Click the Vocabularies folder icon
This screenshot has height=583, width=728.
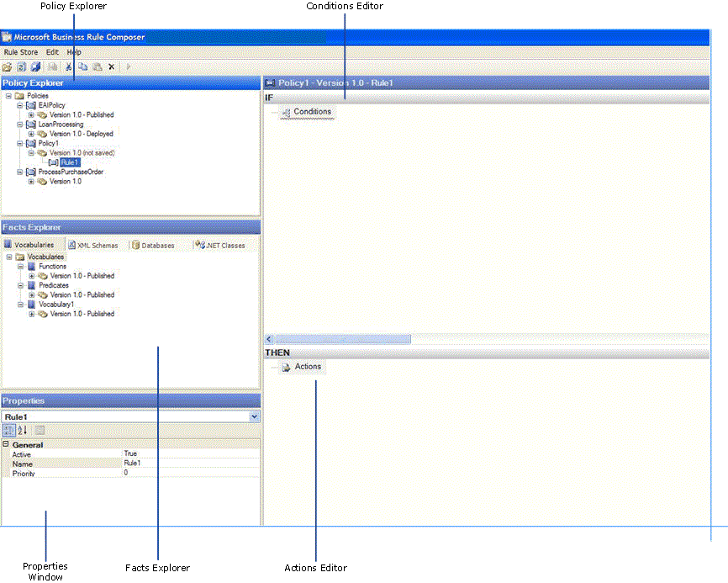pyautogui.click(x=20, y=257)
